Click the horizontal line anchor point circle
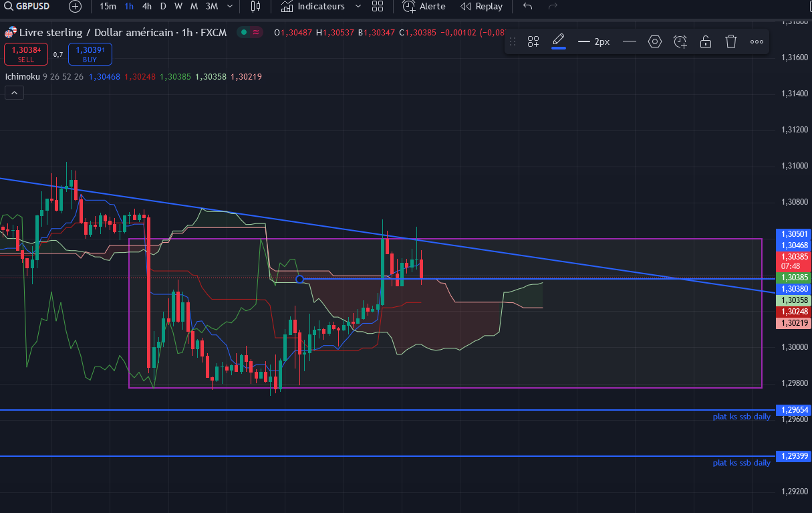This screenshot has height=513, width=812. coord(299,279)
